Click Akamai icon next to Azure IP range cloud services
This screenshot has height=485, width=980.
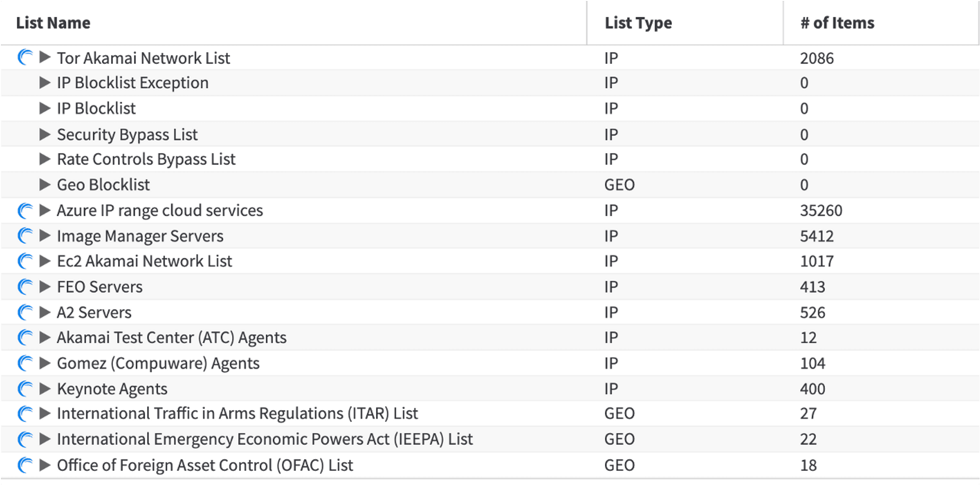click(x=25, y=210)
